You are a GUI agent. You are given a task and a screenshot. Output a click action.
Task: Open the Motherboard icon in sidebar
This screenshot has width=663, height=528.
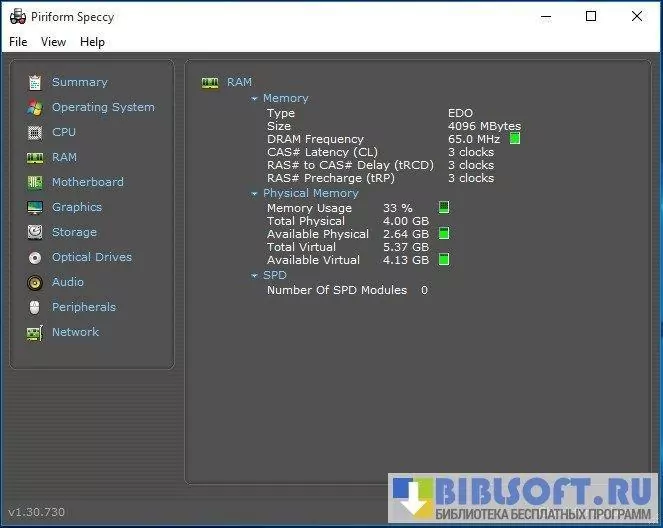tap(35, 182)
